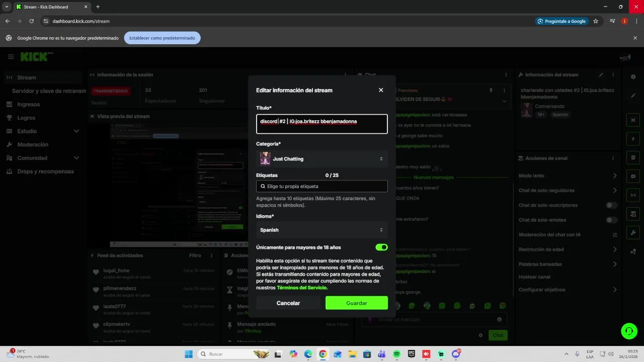Click Hostear canal
Image resolution: width=644 pixels, height=362 pixels.
pos(534,277)
